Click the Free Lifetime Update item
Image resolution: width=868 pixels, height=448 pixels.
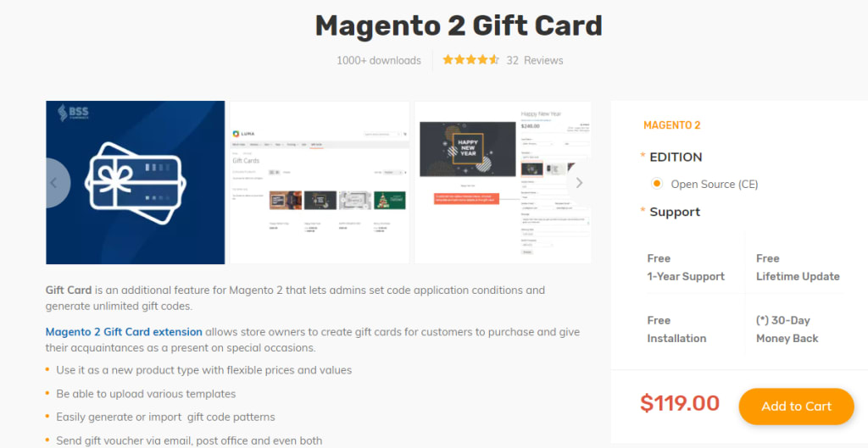[798, 268]
